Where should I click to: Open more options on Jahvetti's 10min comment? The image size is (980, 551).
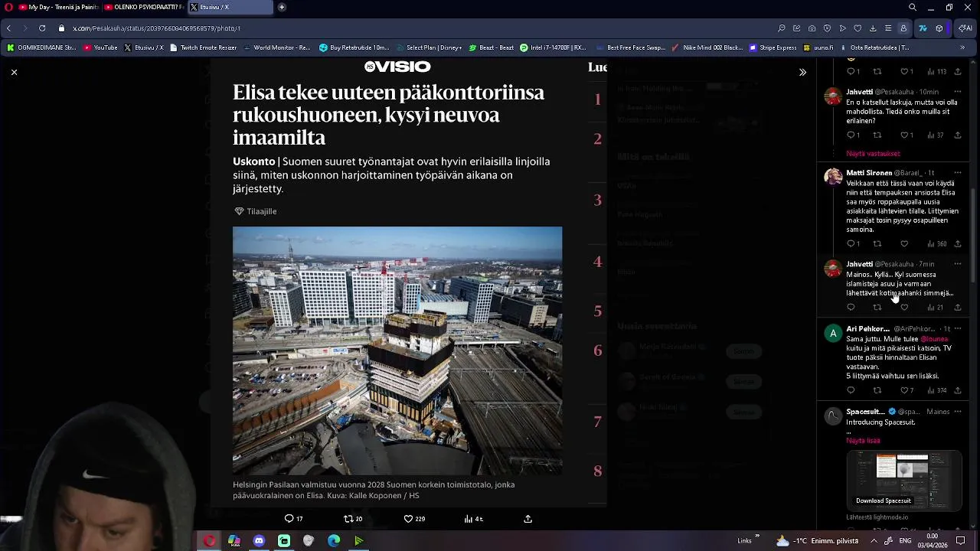957,92
